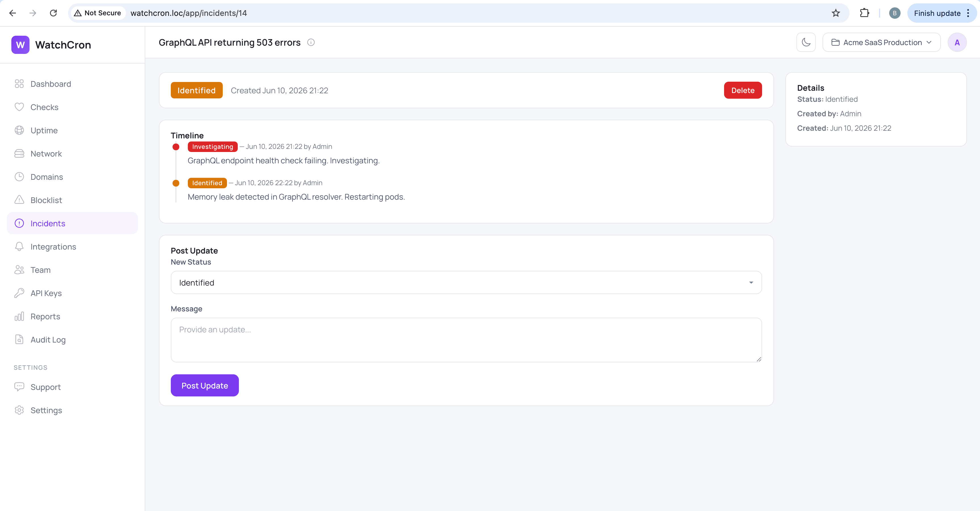Open Support under Settings section
This screenshot has height=511, width=980.
point(72,387)
